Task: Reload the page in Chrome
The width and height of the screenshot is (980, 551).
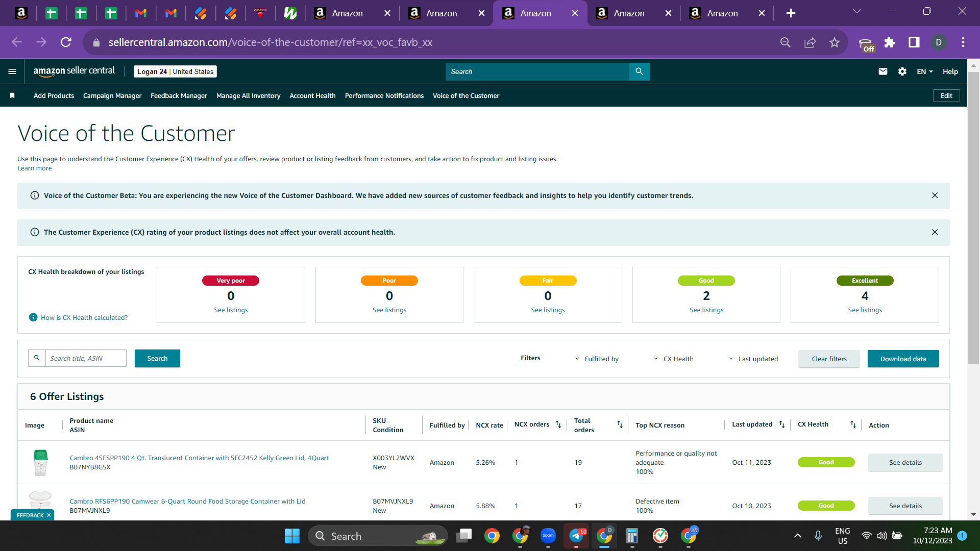Action: point(66,42)
